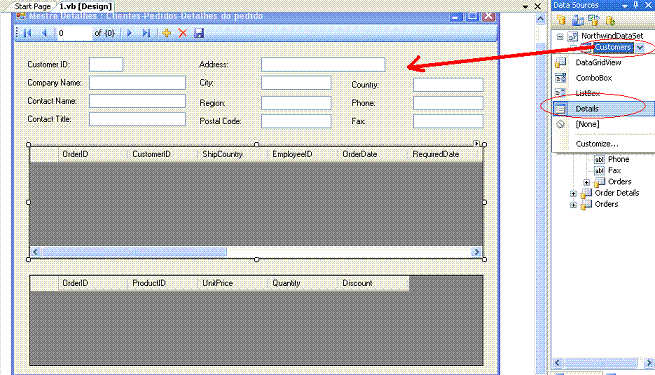Click the EmployeeID column header
The width and height of the screenshot is (655, 375).
pyautogui.click(x=302, y=154)
